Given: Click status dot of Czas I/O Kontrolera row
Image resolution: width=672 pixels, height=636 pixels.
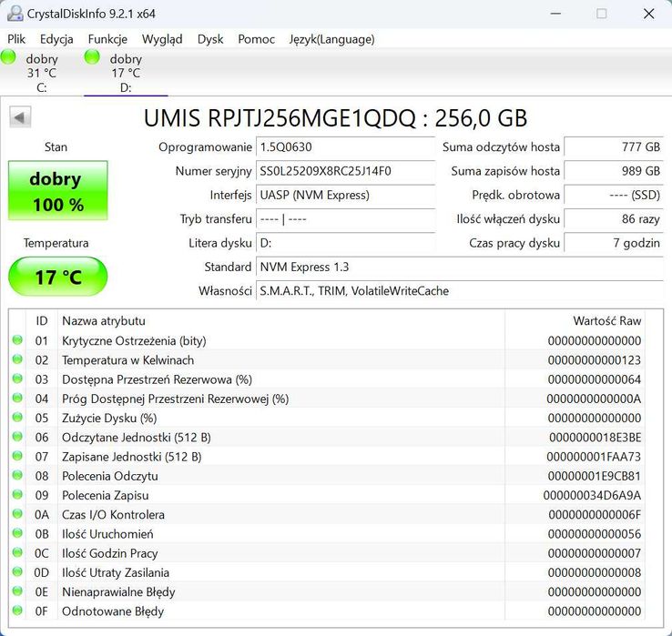Looking at the screenshot, I should (17, 513).
